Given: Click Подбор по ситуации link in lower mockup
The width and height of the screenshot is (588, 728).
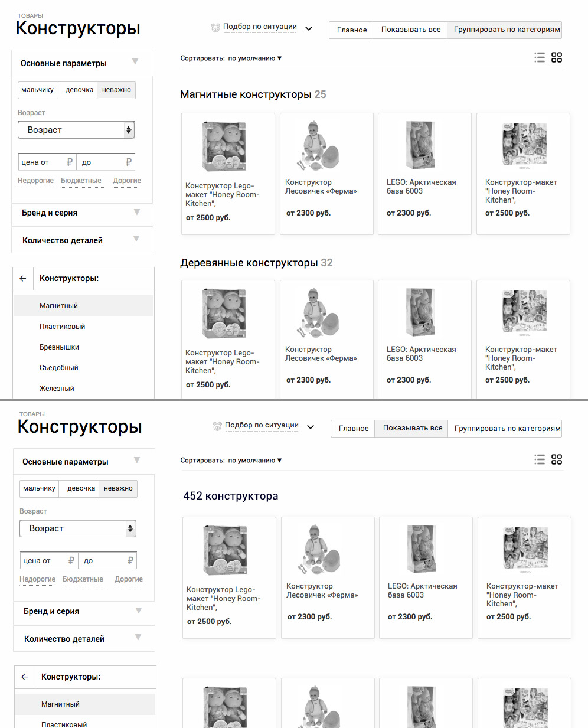Looking at the screenshot, I should pyautogui.click(x=262, y=426).
